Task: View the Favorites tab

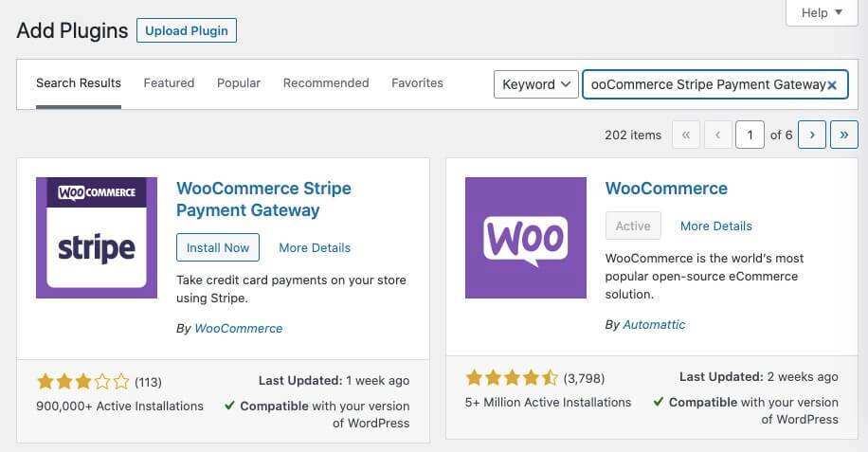Action: tap(417, 83)
